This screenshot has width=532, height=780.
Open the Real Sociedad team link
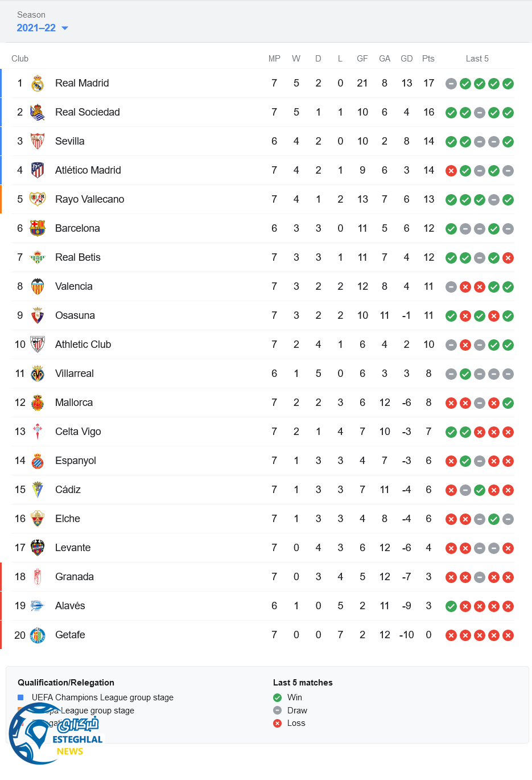click(x=87, y=112)
